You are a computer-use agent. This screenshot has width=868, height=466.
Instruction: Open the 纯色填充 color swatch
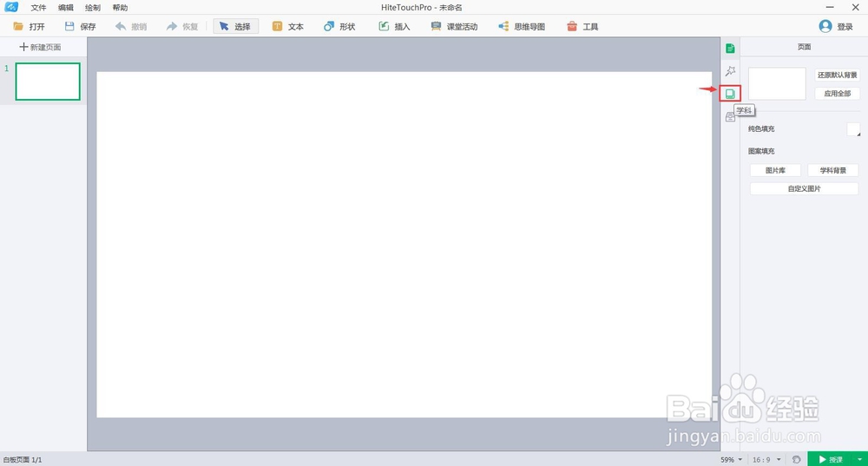[x=853, y=129]
